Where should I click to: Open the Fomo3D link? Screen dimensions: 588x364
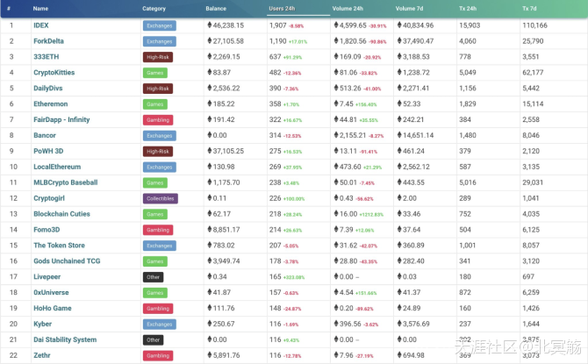[47, 230]
